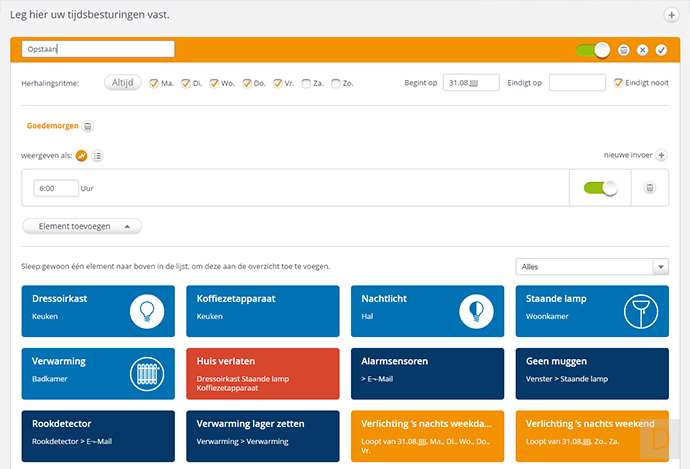Disable the 6:00 Uur entry toggle switch
690x469 pixels.
pos(600,187)
